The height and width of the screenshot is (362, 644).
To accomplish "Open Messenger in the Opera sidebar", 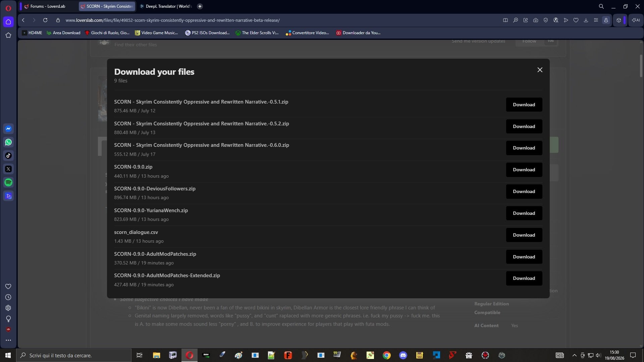I will coord(8,129).
